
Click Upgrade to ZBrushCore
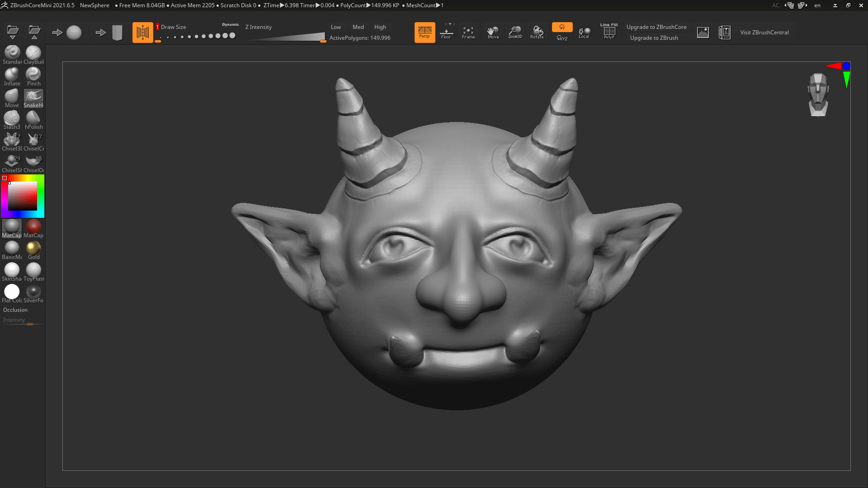click(656, 27)
